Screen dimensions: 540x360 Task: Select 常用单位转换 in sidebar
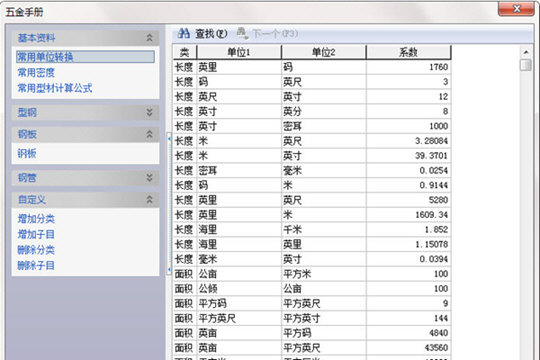click(85, 57)
